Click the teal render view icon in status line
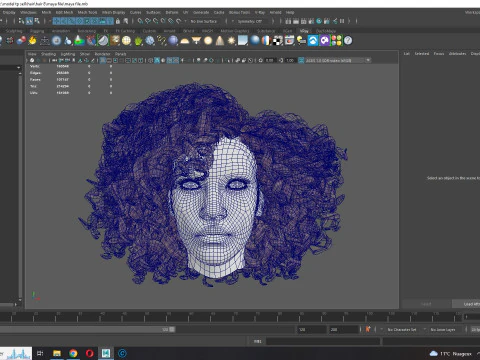This screenshot has height=360, width=480. coord(319,21)
